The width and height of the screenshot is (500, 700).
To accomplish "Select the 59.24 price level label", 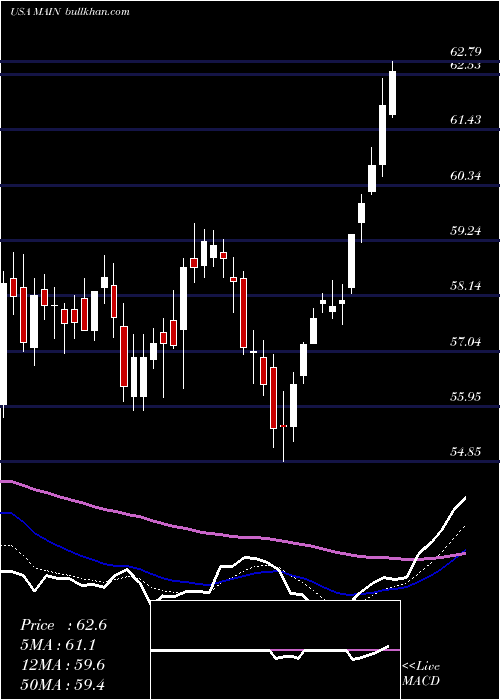I will 466,231.
